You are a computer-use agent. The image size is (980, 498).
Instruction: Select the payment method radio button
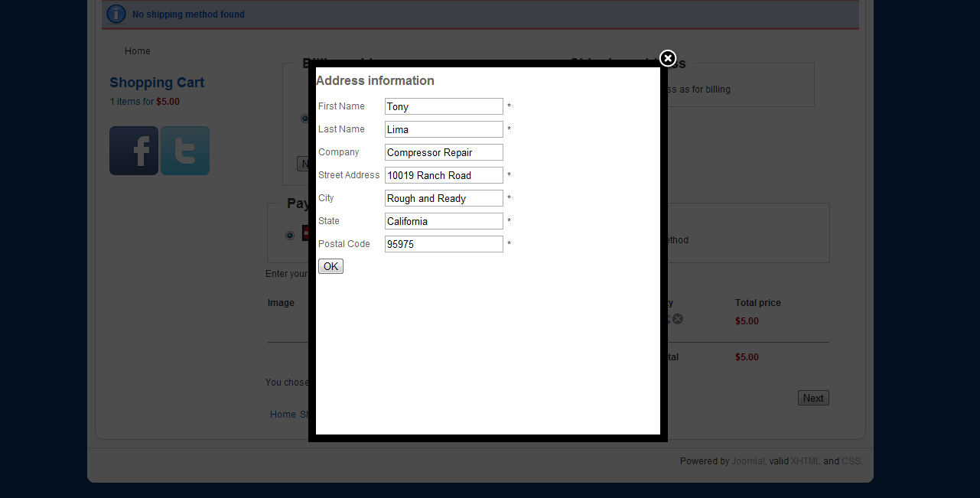point(290,236)
